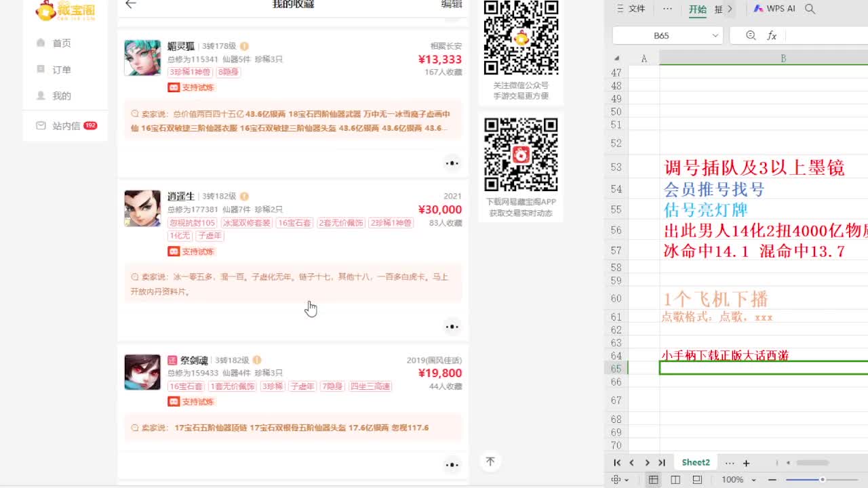Expand hidden ribbon tabs with the chevron
This screenshot has width=868, height=488.
[x=730, y=9]
